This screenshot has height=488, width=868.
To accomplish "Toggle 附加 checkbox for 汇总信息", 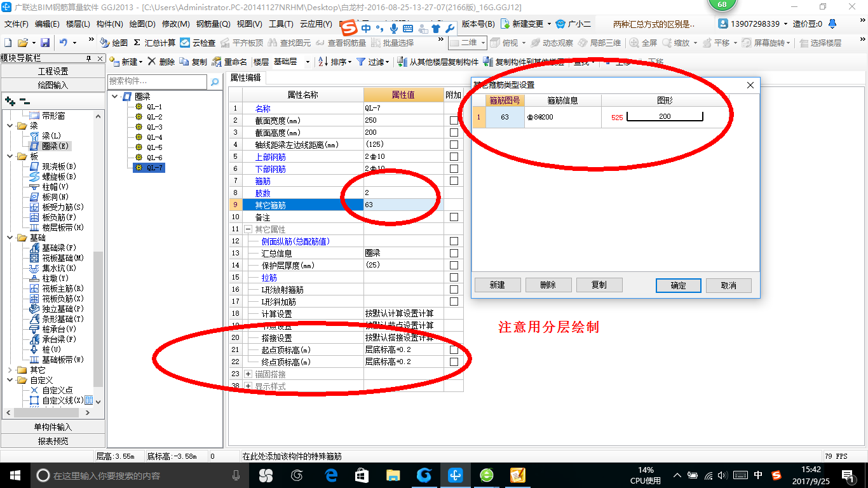I will pos(454,253).
